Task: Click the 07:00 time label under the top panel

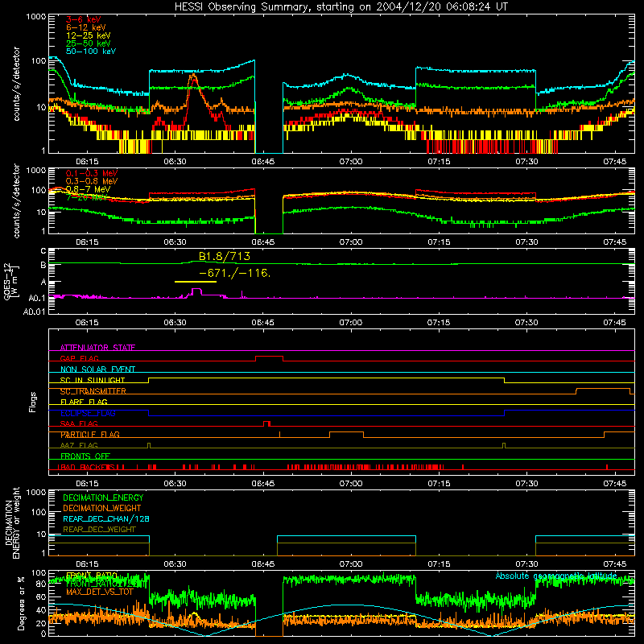Action: point(351,162)
